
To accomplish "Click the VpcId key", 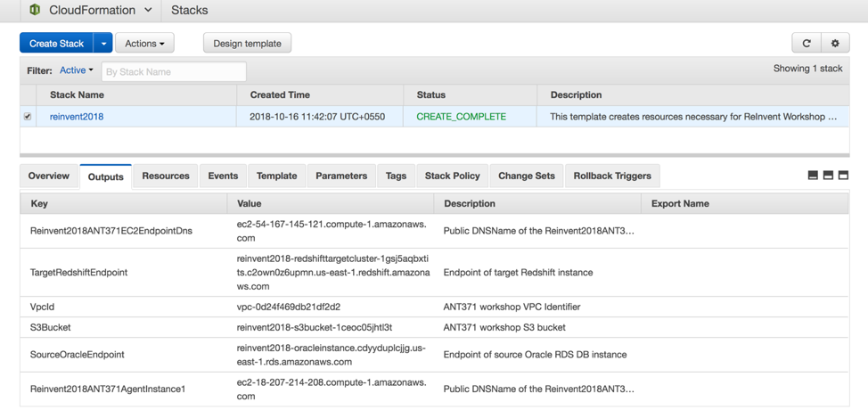I will tap(42, 307).
